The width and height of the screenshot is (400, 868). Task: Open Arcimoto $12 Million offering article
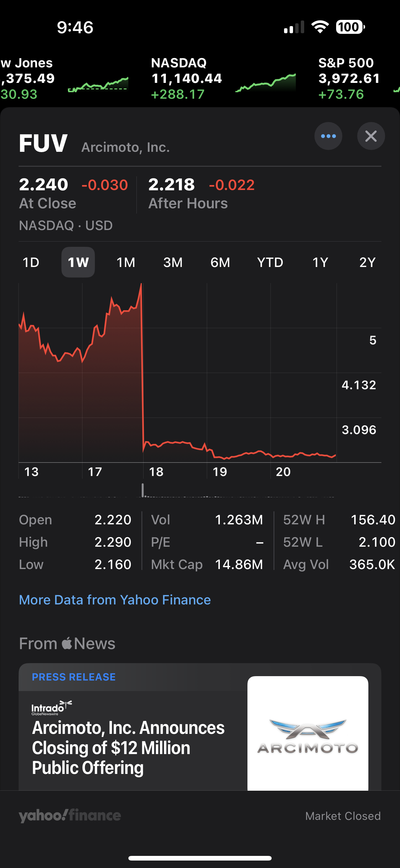[128, 747]
